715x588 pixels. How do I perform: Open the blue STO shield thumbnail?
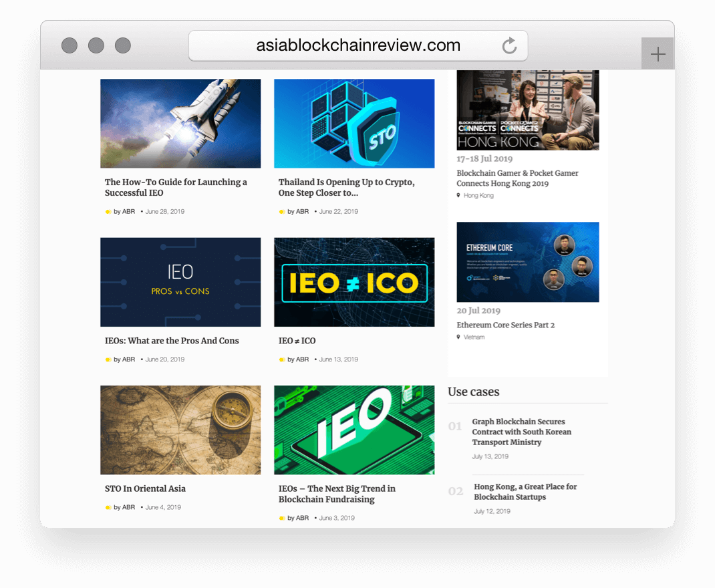[x=354, y=124]
